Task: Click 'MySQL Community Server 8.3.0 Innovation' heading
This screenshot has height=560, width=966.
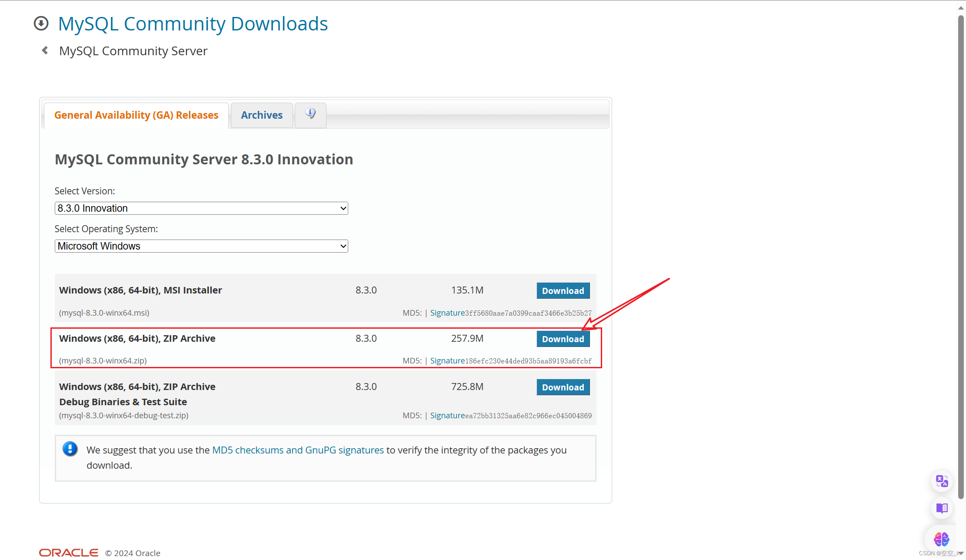Action: [x=204, y=160]
